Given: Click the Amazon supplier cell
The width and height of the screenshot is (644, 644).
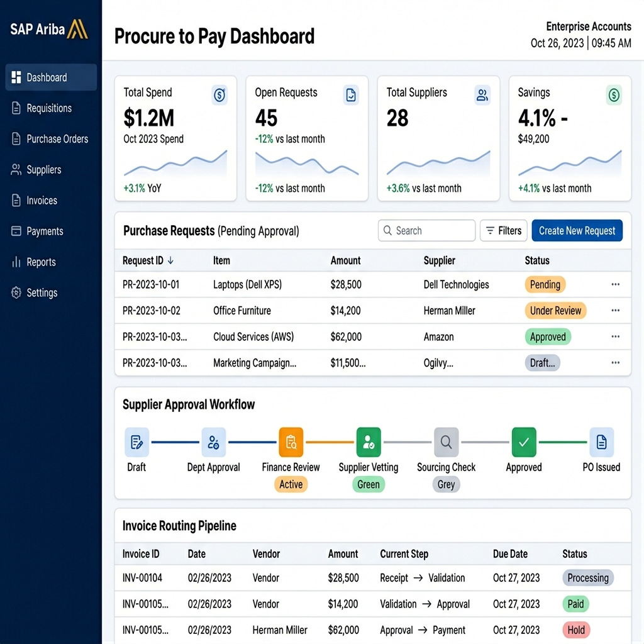Looking at the screenshot, I should pos(438,337).
